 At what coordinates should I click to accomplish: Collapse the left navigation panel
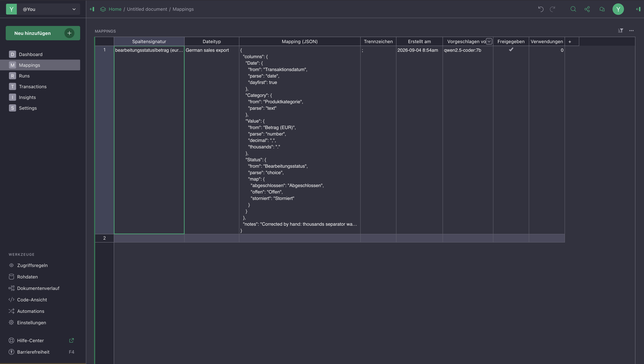click(x=92, y=9)
